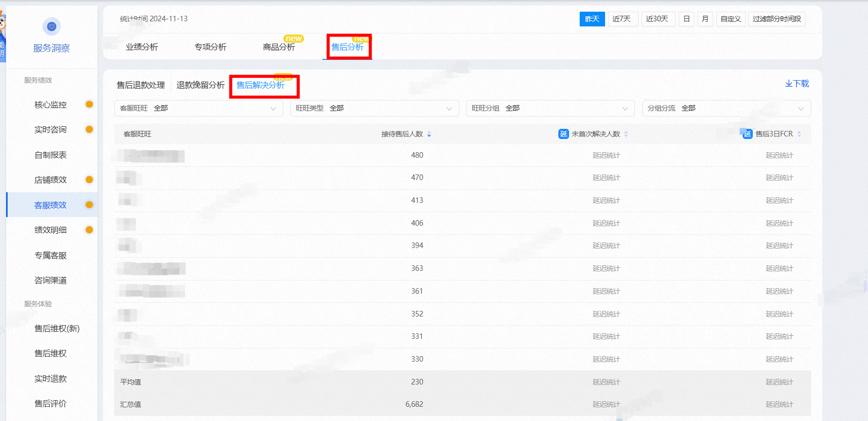Open 售后维权 in the sidebar
This screenshot has width=868, height=421.
(51, 354)
